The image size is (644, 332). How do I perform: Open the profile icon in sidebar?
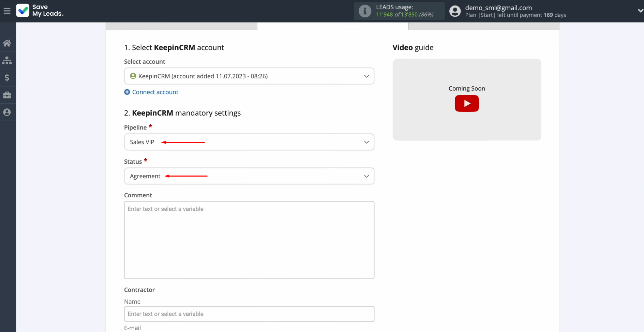[7, 112]
